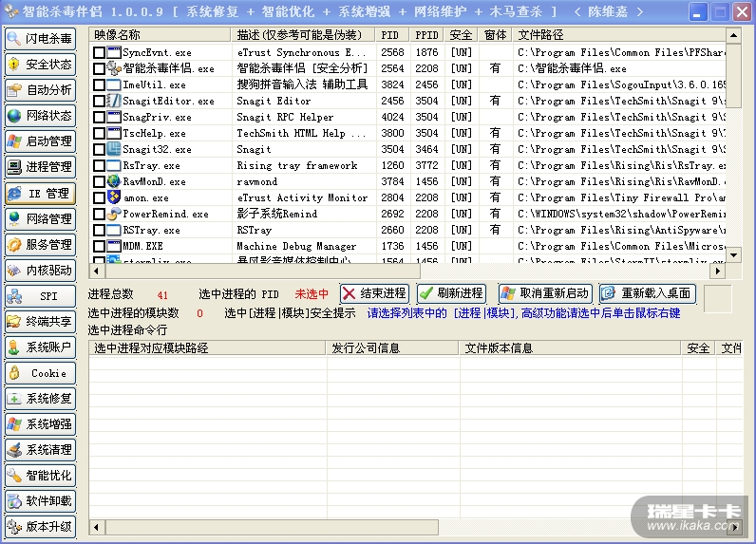The width and height of the screenshot is (756, 544).
Task: Open 网络状态 panel
Action: pyautogui.click(x=41, y=116)
